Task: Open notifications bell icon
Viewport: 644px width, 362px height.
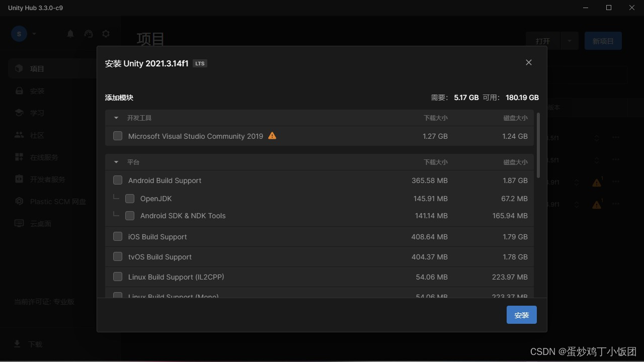Action: click(x=70, y=34)
